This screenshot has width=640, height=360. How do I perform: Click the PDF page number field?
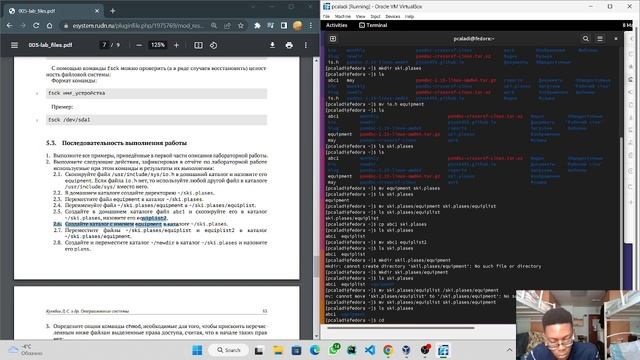point(104,45)
